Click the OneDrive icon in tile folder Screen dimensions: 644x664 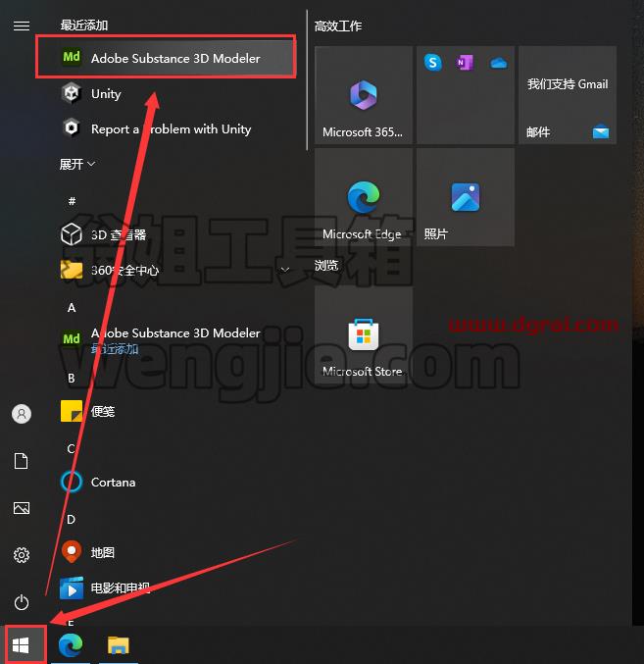pyautogui.click(x=499, y=64)
